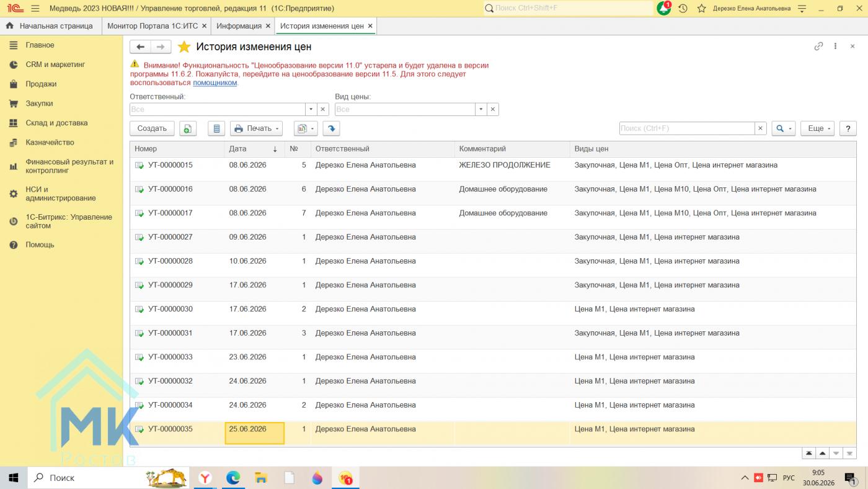Click the date 25.06.2026 cell

coord(254,433)
